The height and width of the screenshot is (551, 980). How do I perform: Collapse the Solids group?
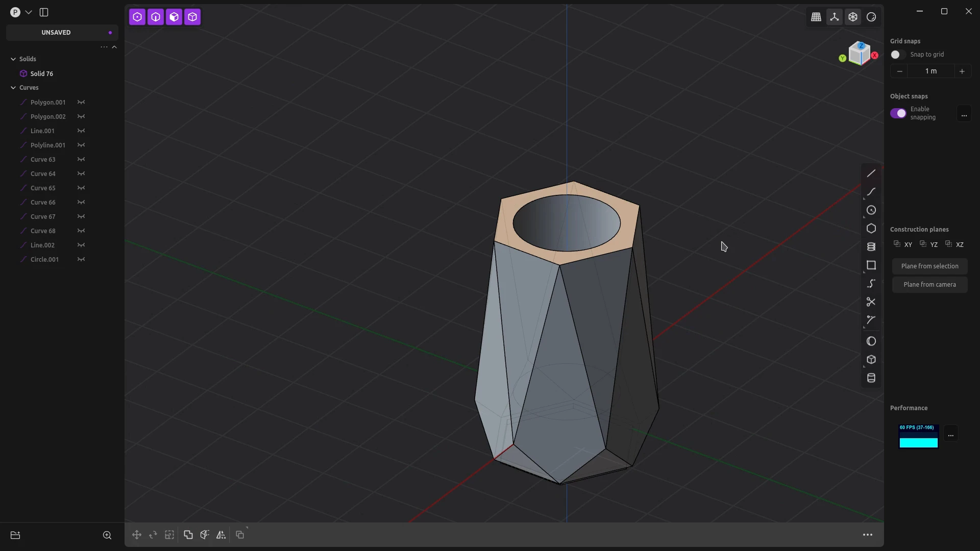13,59
